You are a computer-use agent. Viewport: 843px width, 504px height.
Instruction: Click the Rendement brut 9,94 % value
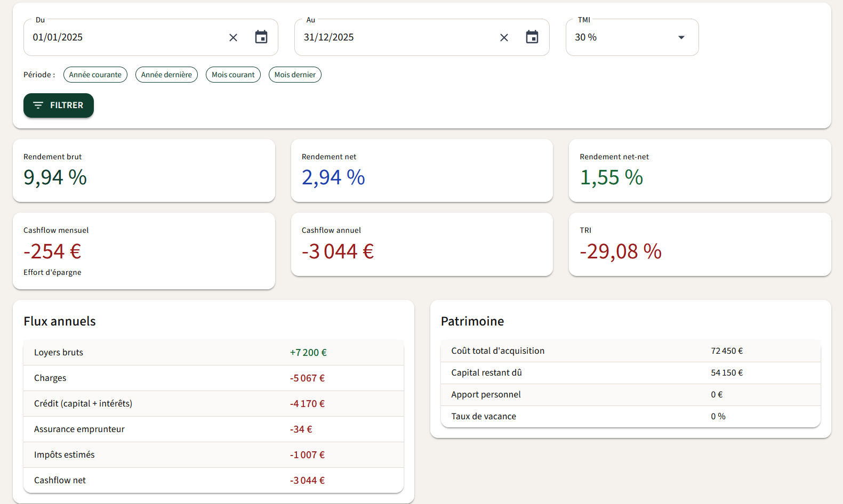coord(55,177)
